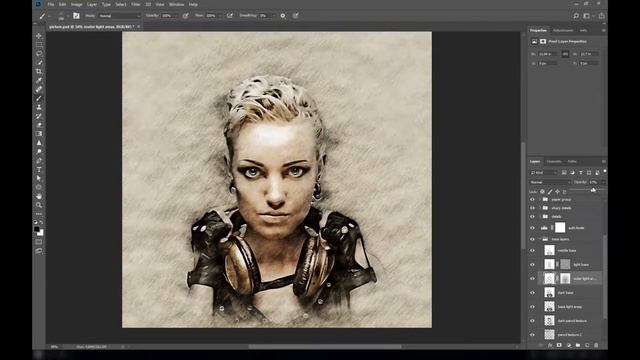Select the Path Selection tool
Viewport: 640px width, 360px height.
(x=39, y=178)
